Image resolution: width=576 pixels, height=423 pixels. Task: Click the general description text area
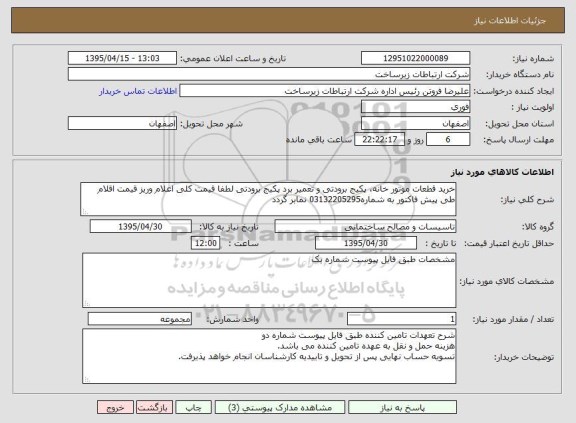coord(268,199)
